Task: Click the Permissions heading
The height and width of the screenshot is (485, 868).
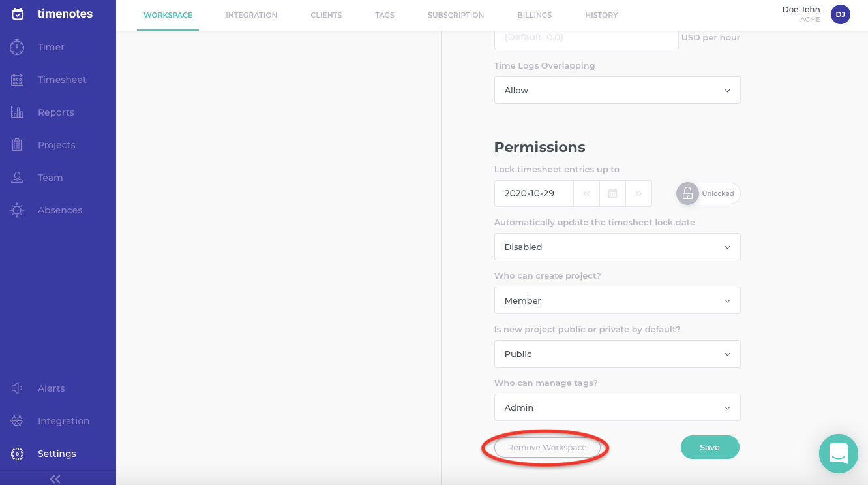Action: tap(540, 147)
